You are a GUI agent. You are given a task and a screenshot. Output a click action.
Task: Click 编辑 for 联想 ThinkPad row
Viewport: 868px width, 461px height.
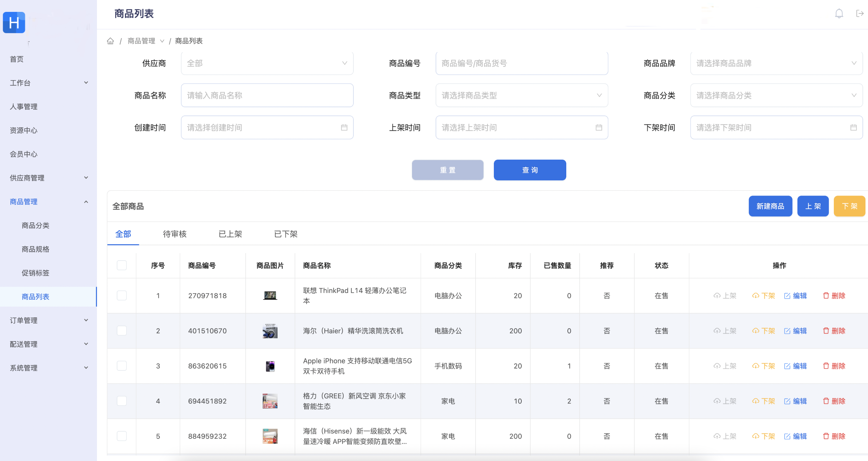[x=796, y=296]
